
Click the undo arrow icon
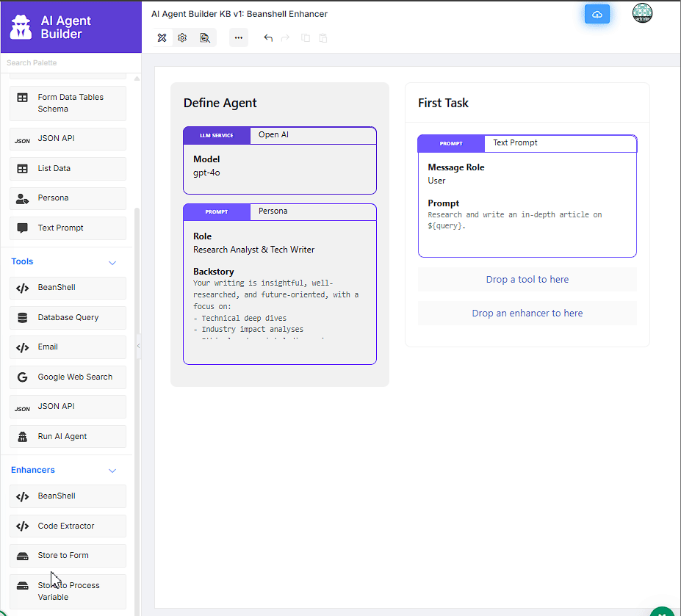(268, 37)
